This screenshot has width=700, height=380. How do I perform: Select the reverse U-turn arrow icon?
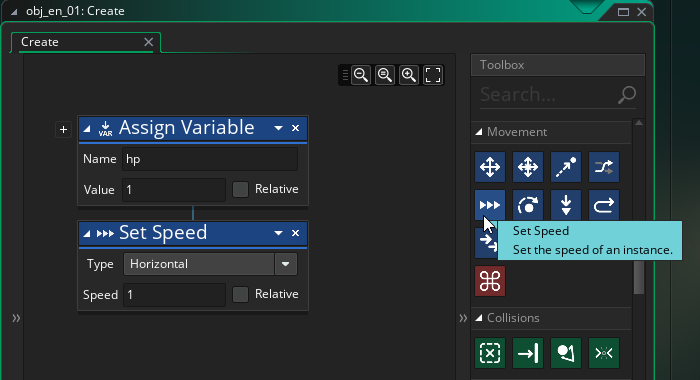click(x=604, y=205)
